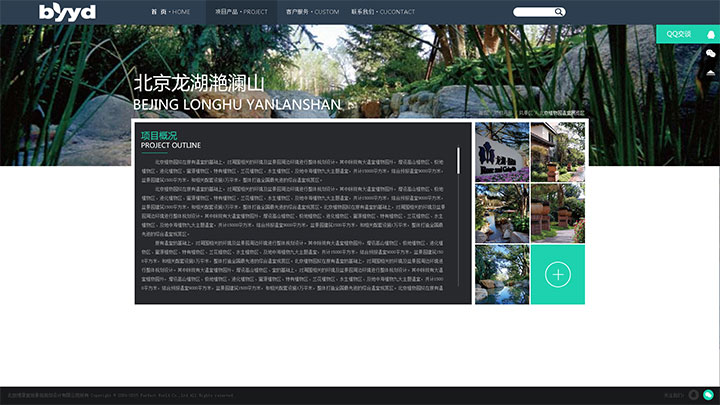Click the WeChat icon on right sidebar
The width and height of the screenshot is (720, 405).
[710, 53]
